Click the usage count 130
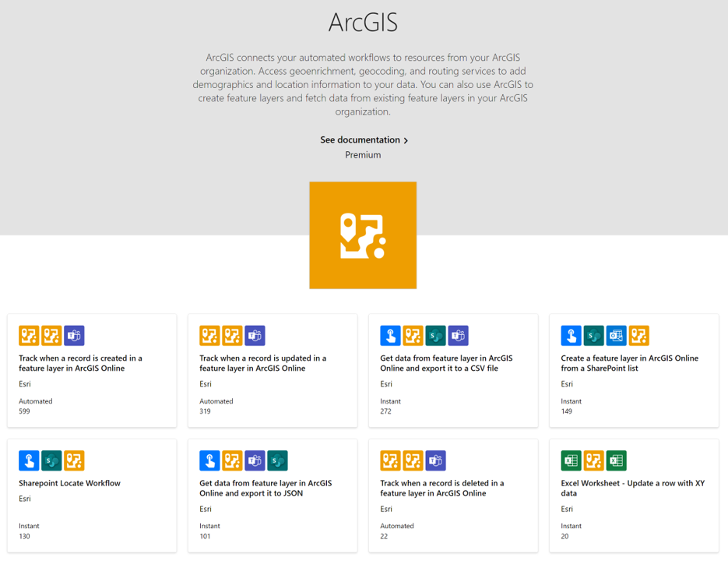Image resolution: width=728 pixels, height=561 pixels. click(x=24, y=536)
